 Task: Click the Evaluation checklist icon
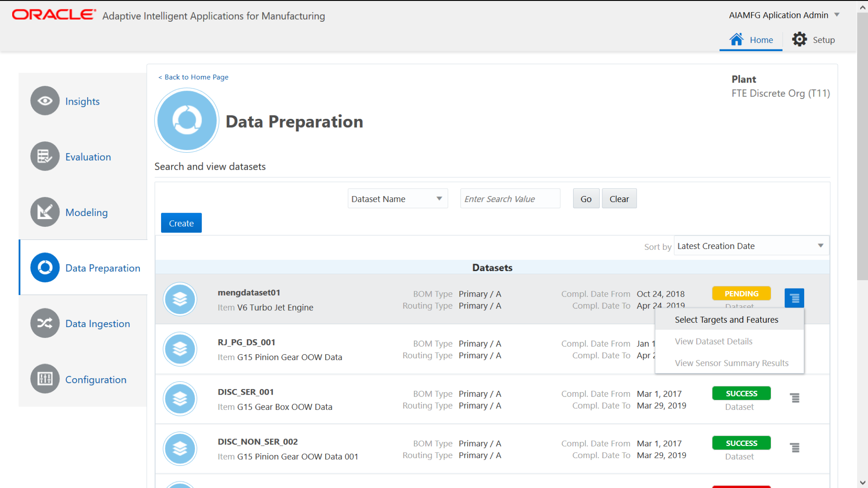(x=45, y=157)
